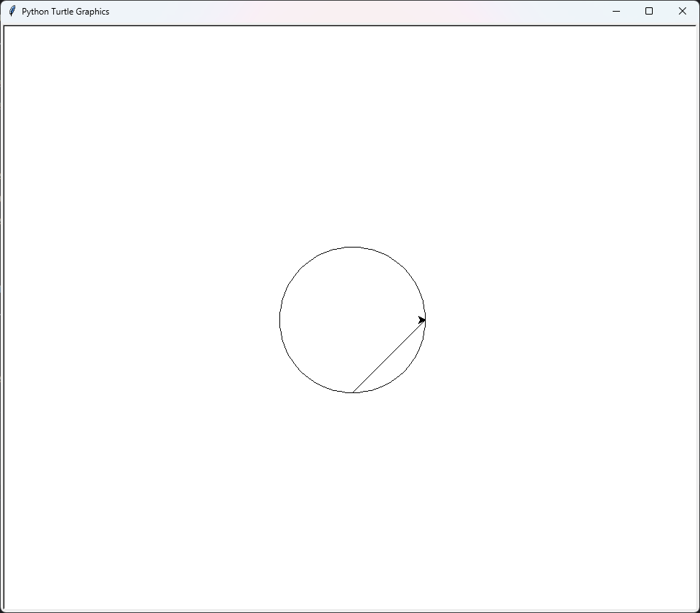Click the "Python Turtle Graphics" title text

point(65,12)
